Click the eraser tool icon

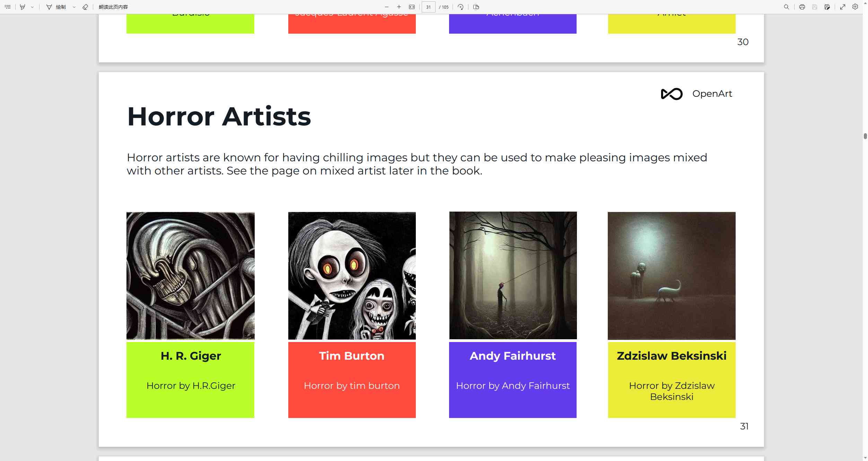85,6
